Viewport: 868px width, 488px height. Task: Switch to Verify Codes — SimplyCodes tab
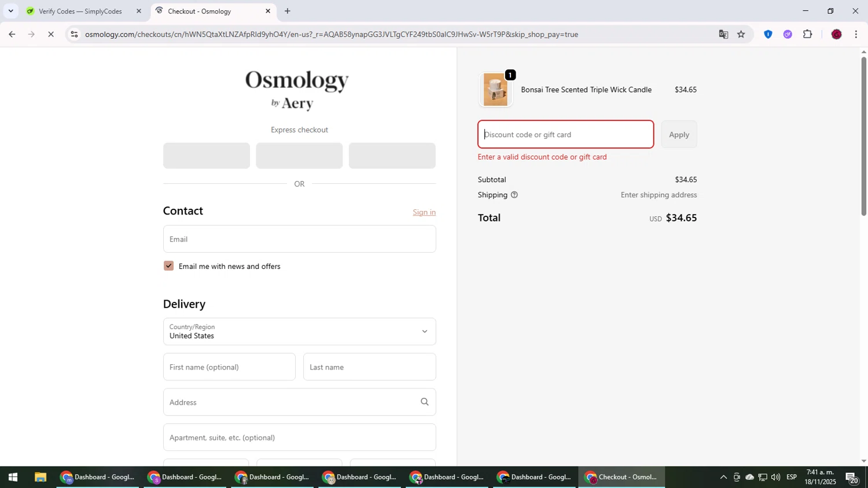83,11
